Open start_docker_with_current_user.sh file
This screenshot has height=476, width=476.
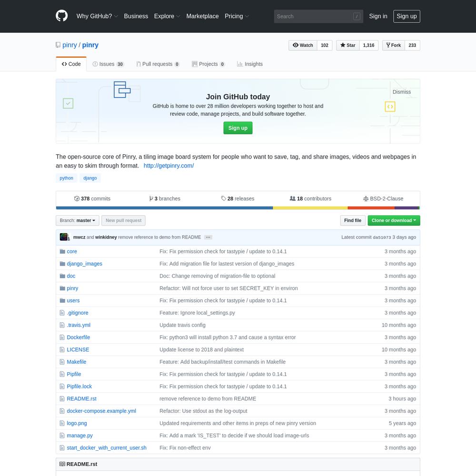point(106,448)
